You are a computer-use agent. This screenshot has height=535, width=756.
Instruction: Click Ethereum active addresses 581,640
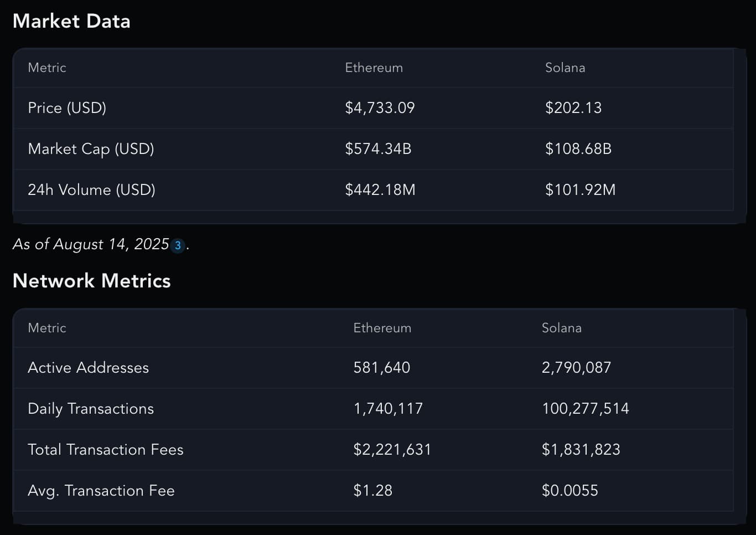tap(382, 368)
